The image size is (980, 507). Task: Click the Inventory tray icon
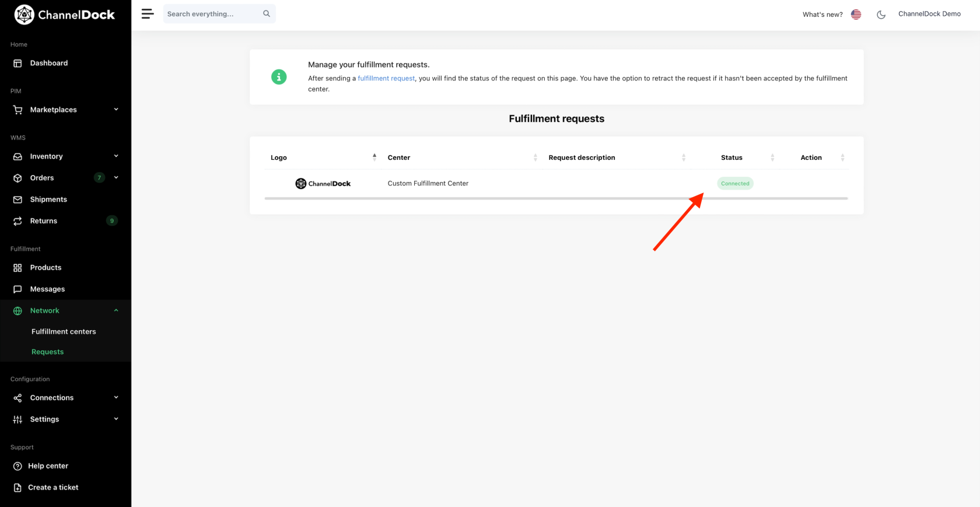click(x=17, y=156)
